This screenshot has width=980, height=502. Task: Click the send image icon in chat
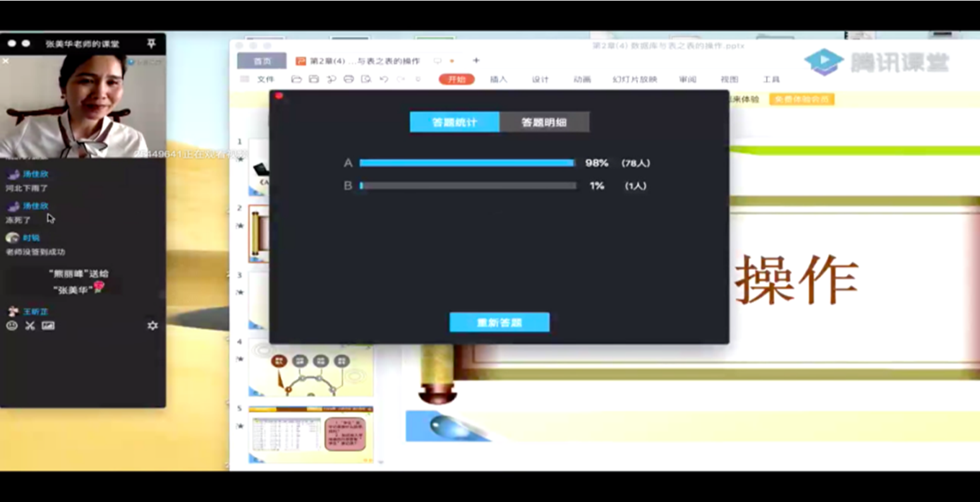click(x=48, y=326)
